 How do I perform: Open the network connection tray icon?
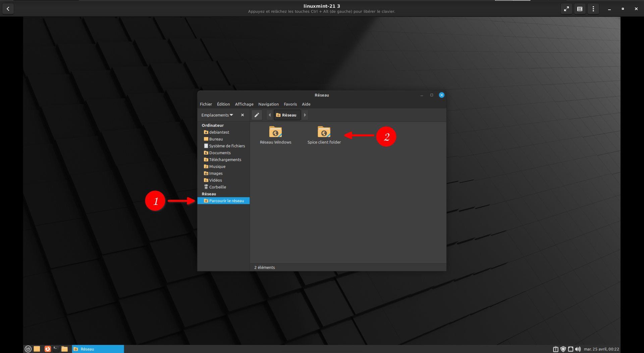[x=571, y=349]
